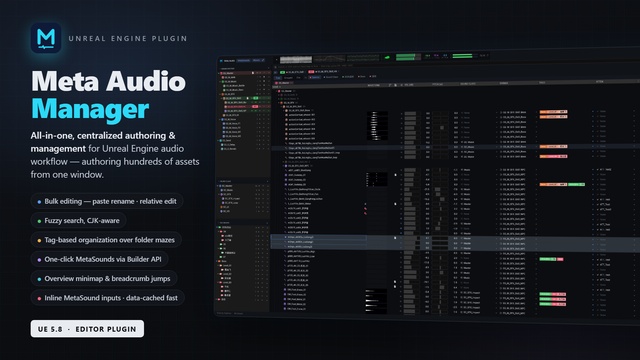Toggle the green badge on the green-highlighted sound class row
Image resolution: width=640 pixels, height=360 pixels.
256,98
